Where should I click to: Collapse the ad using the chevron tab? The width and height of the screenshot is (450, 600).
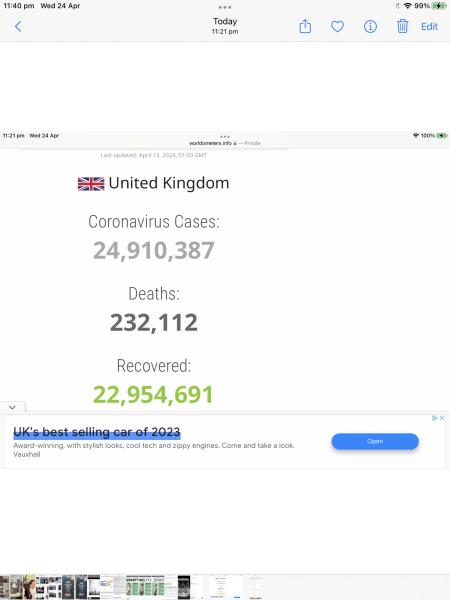click(12, 407)
